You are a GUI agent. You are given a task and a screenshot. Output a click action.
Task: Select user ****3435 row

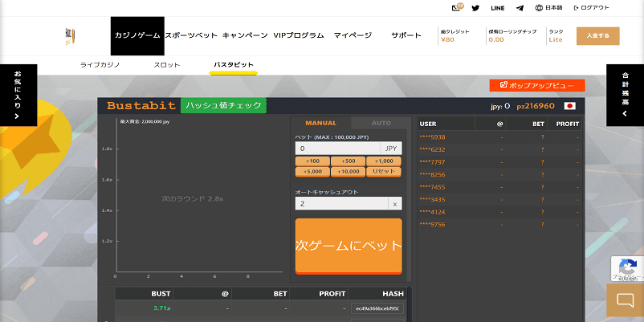pos(499,200)
